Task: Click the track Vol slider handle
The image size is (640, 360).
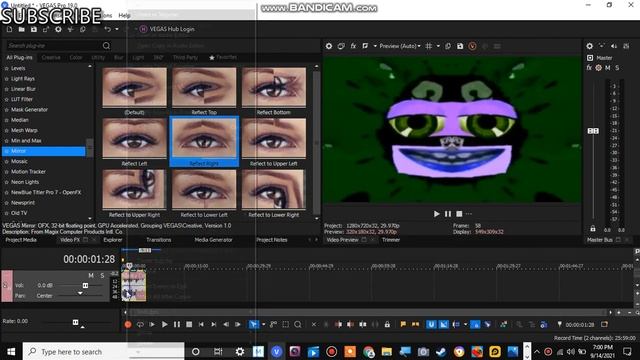Action: pos(85,285)
